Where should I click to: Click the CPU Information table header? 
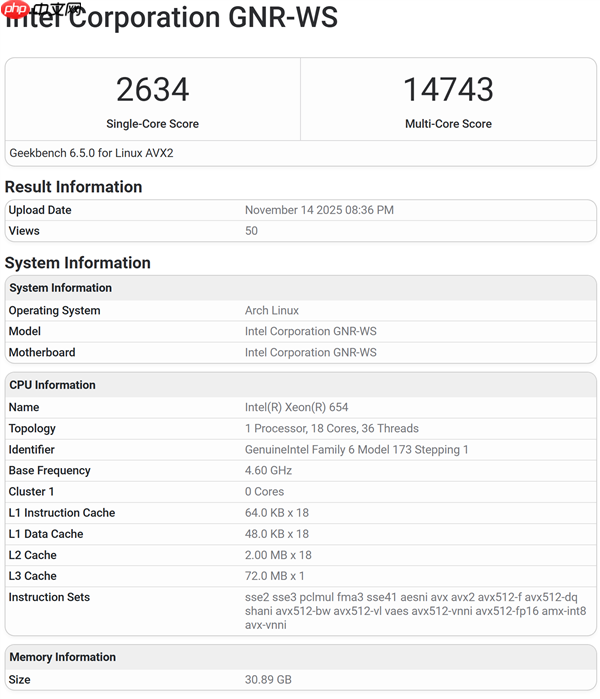pos(52,385)
